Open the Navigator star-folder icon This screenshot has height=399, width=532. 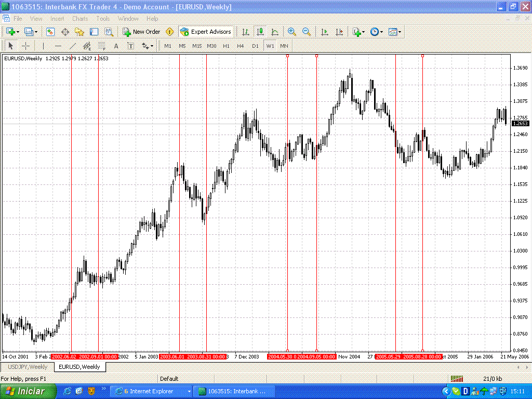tap(79, 32)
